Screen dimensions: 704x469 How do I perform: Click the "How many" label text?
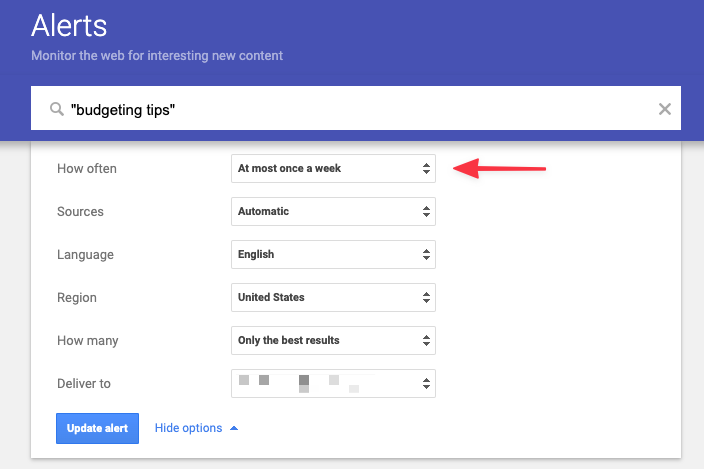click(x=88, y=341)
